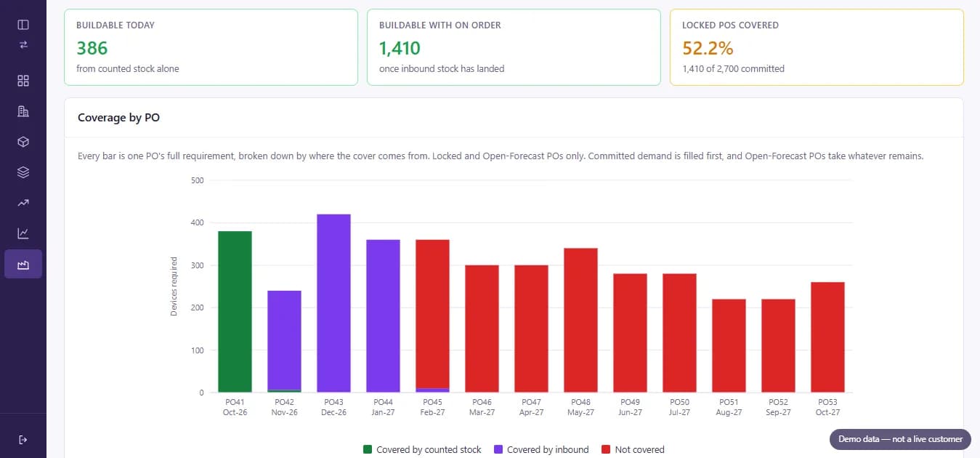This screenshot has width=980, height=458.
Task: Click the green PO41 Oct-26 bar
Action: click(x=235, y=312)
